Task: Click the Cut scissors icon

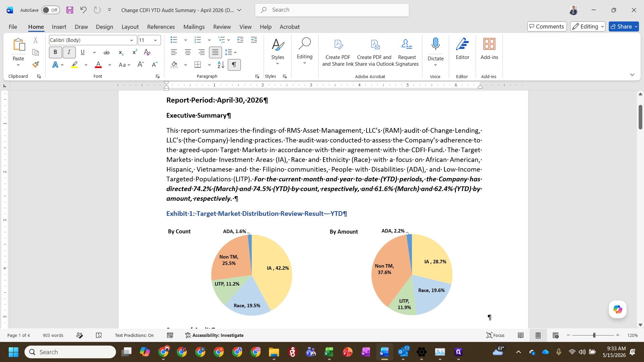Action: point(36,40)
